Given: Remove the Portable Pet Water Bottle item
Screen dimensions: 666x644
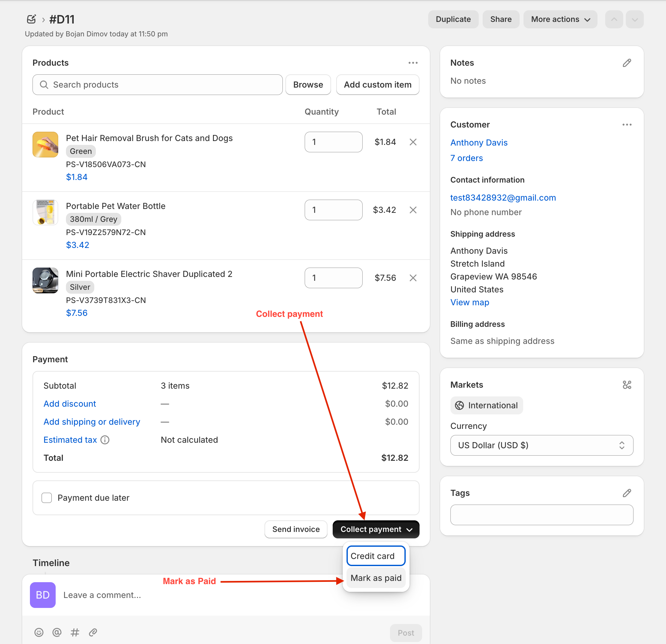Looking at the screenshot, I should pos(412,210).
